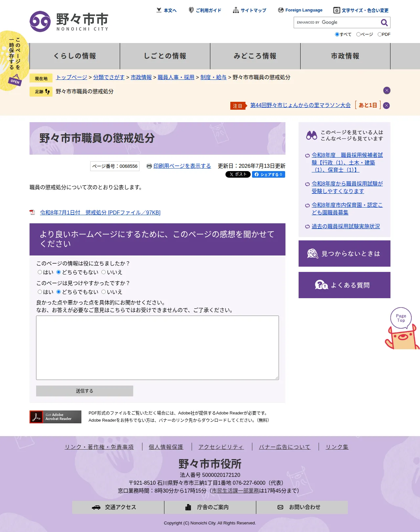Screen dimensions: 420x532
Task: Select いいえ for easy-to-find question
Action: (103, 292)
